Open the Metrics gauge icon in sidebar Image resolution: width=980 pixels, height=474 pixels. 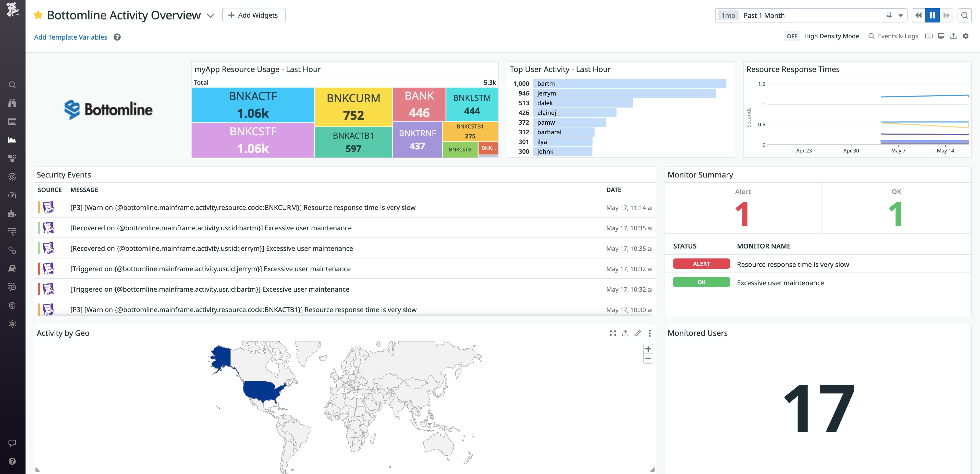12,195
